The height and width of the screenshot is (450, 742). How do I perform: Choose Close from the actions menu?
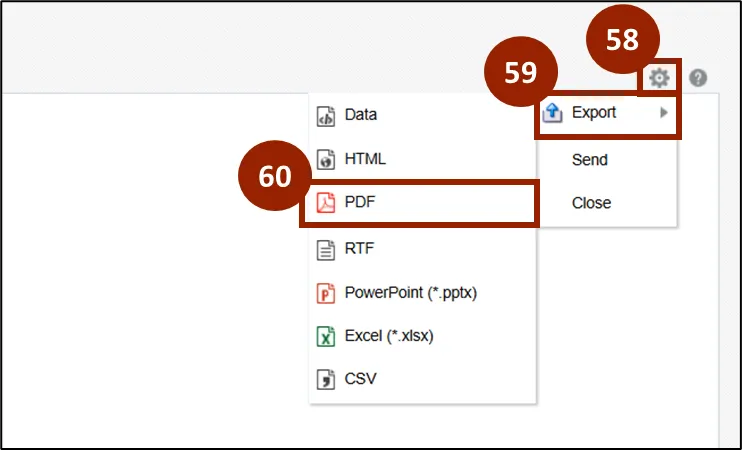591,203
